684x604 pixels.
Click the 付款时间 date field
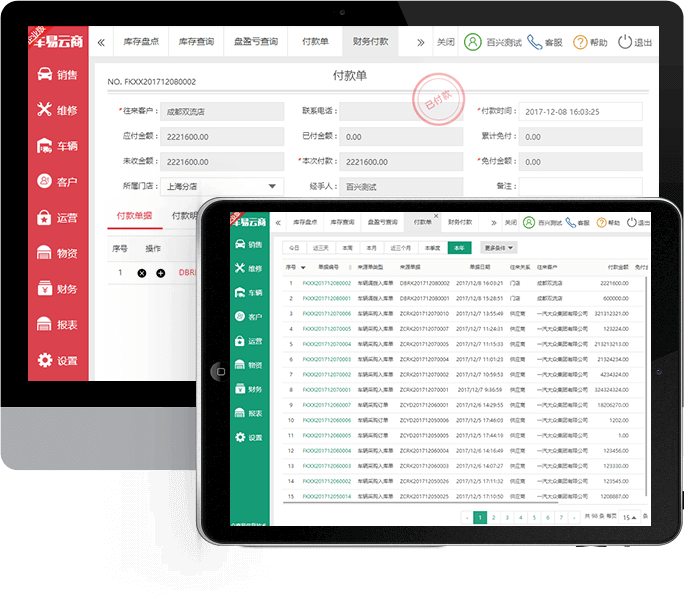[x=565, y=111]
